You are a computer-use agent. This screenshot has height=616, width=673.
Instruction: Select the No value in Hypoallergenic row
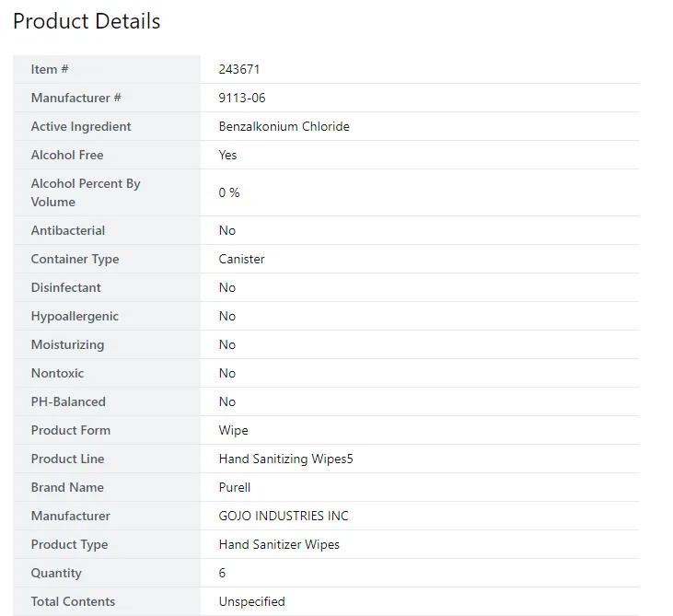(227, 316)
